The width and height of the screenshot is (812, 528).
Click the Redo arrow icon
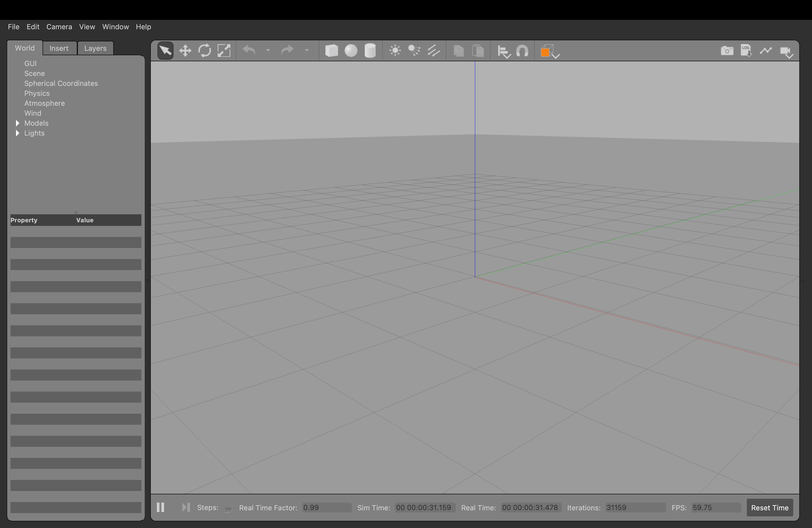click(x=287, y=51)
